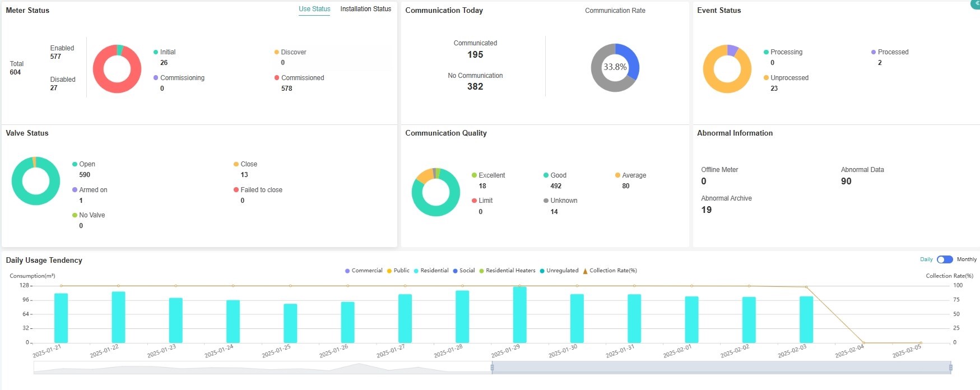This screenshot has height=390, width=980.
Task: Collapse the panel using the top-right double-chevron
Action: click(x=976, y=3)
